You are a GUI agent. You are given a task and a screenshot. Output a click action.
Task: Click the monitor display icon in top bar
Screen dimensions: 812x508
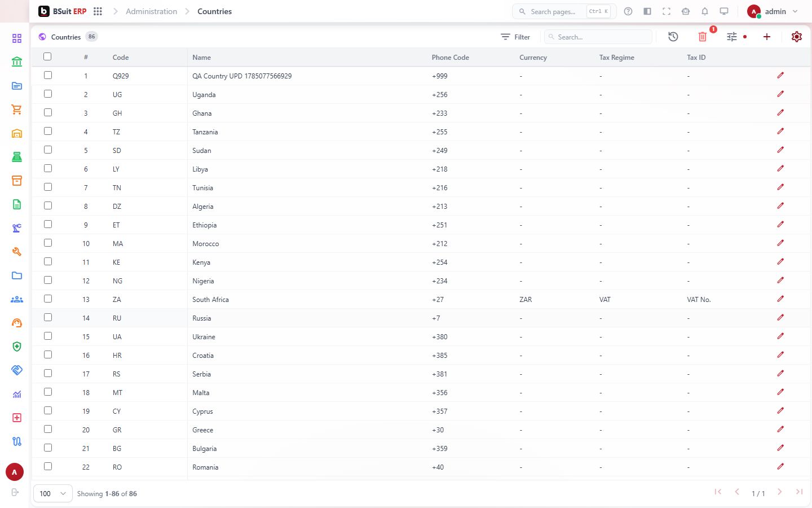(x=724, y=11)
